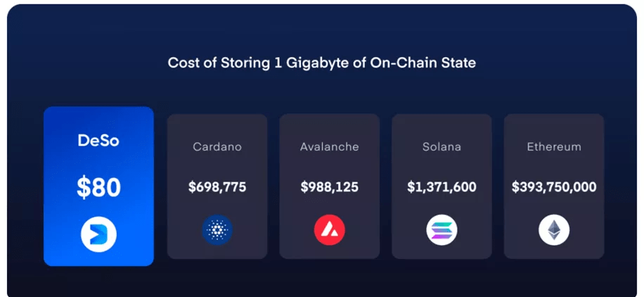Click the Ethereum logo icon
Viewport: 644px width, 297px height.
coord(554,230)
